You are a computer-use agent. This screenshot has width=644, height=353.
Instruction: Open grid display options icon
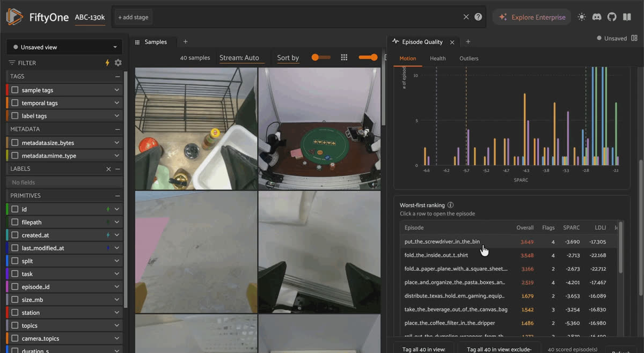(x=345, y=57)
